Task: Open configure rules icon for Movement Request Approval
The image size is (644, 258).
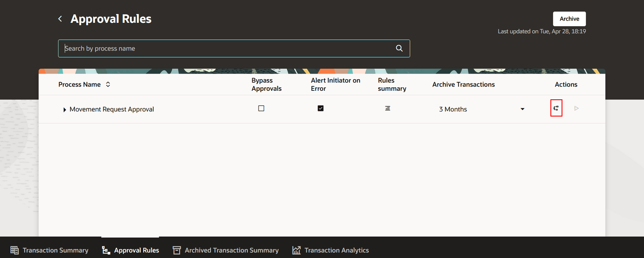Action: (x=556, y=108)
